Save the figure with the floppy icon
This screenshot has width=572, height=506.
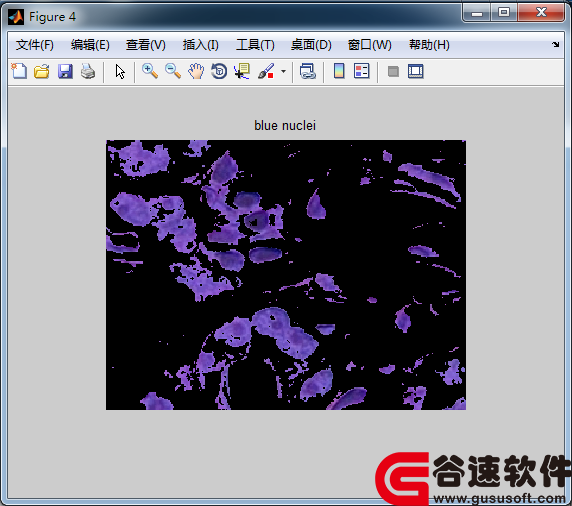coord(65,71)
